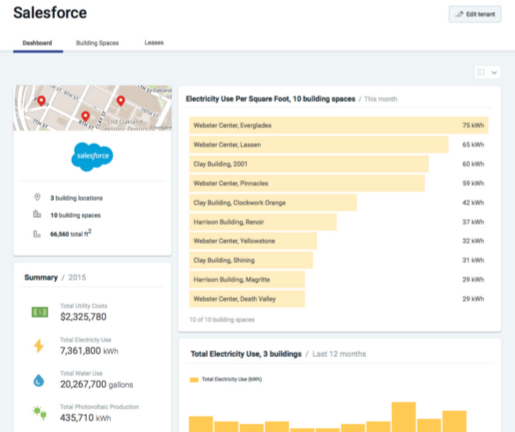Select the Clay Building, Shining bar
This screenshot has width=515, height=432.
pos(251,260)
